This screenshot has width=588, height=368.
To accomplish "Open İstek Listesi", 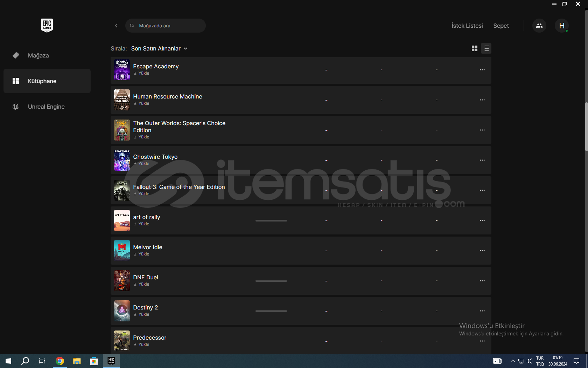I will 467,26.
